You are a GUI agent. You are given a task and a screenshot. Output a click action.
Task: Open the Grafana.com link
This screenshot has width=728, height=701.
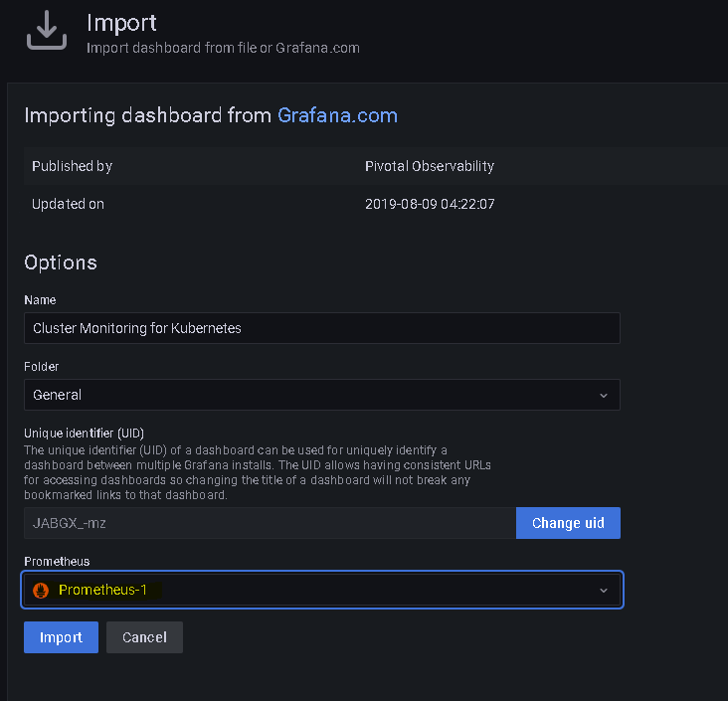pos(337,115)
